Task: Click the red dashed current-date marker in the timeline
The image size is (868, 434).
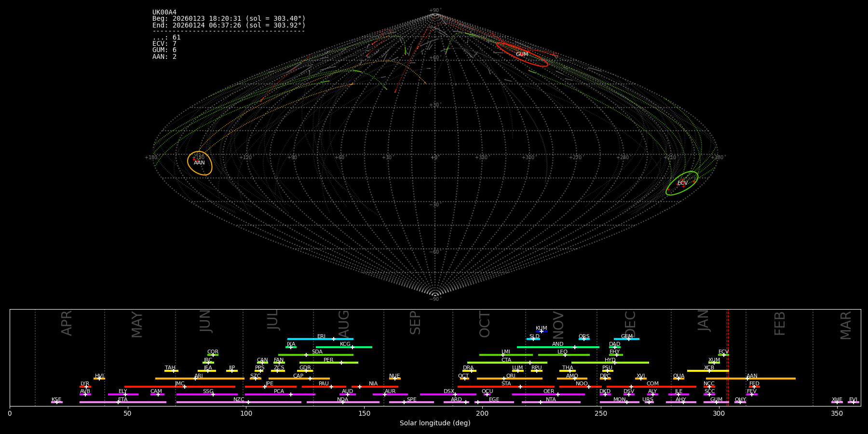Action: click(728, 357)
